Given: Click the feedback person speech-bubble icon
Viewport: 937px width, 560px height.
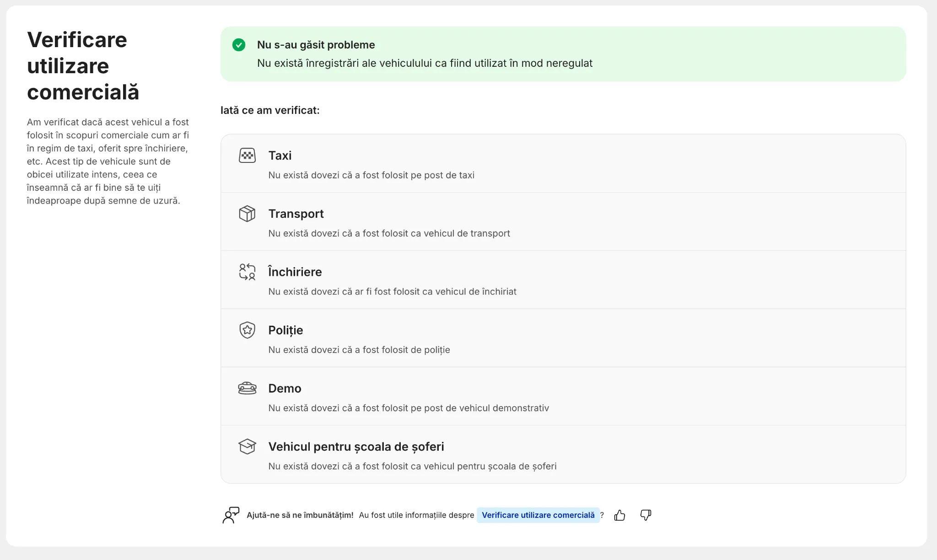Looking at the screenshot, I should pos(231,515).
